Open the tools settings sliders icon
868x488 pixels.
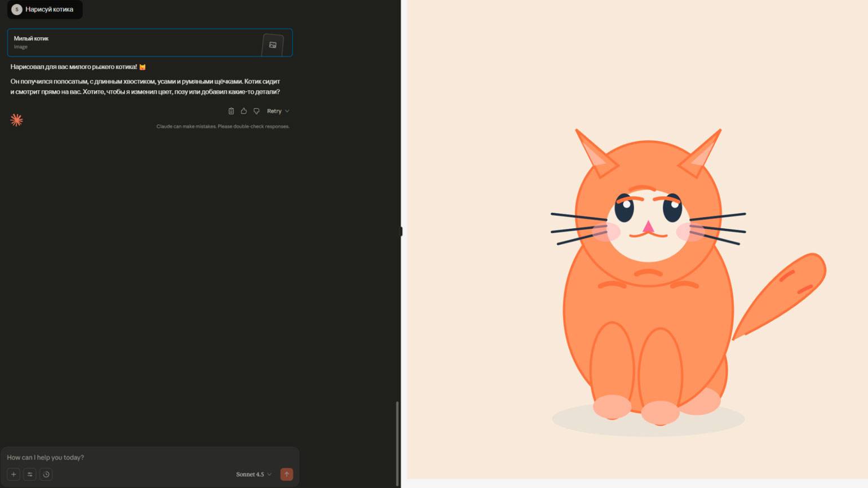(30, 474)
